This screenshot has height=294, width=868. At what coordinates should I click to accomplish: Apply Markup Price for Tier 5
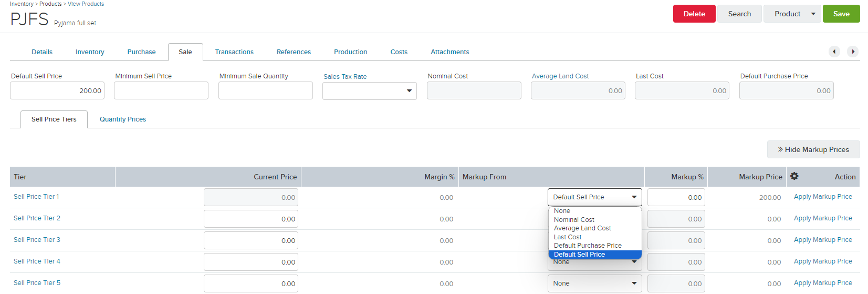click(x=823, y=283)
